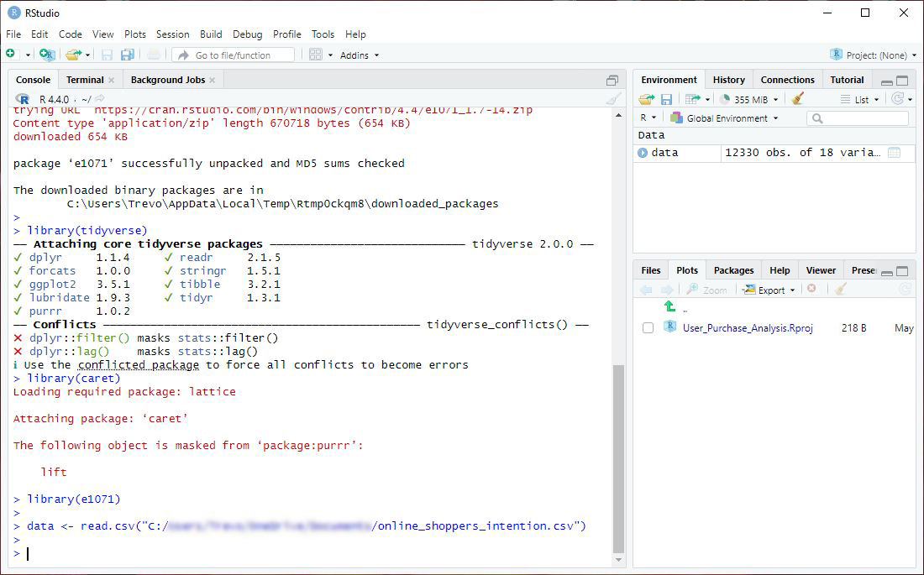
Task: Switch to the Packages tab
Action: [x=733, y=270]
